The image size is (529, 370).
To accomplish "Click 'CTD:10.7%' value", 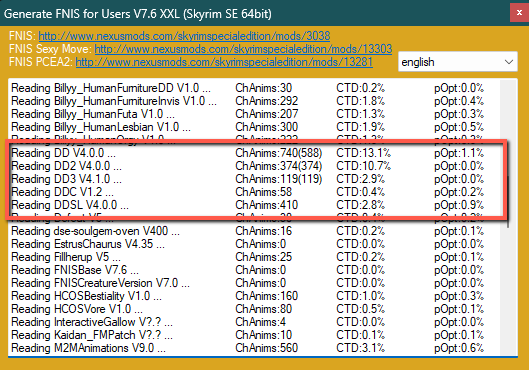I will click(x=363, y=166).
